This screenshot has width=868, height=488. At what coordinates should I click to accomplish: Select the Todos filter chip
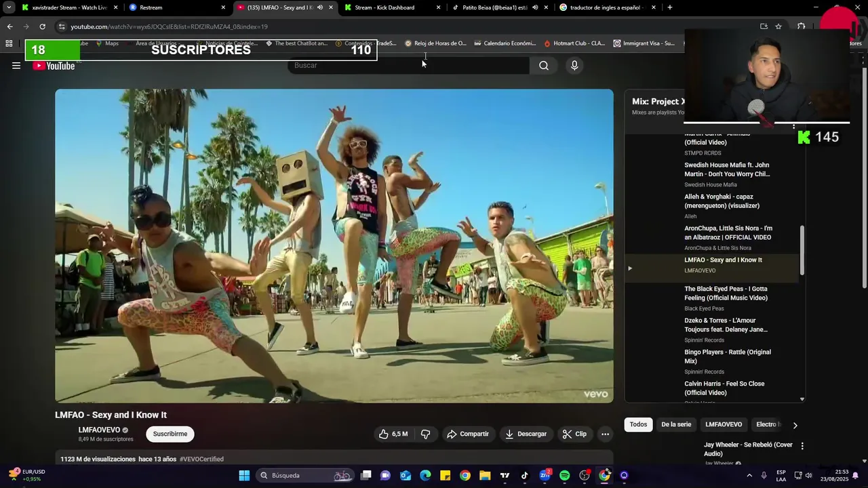[638, 424]
